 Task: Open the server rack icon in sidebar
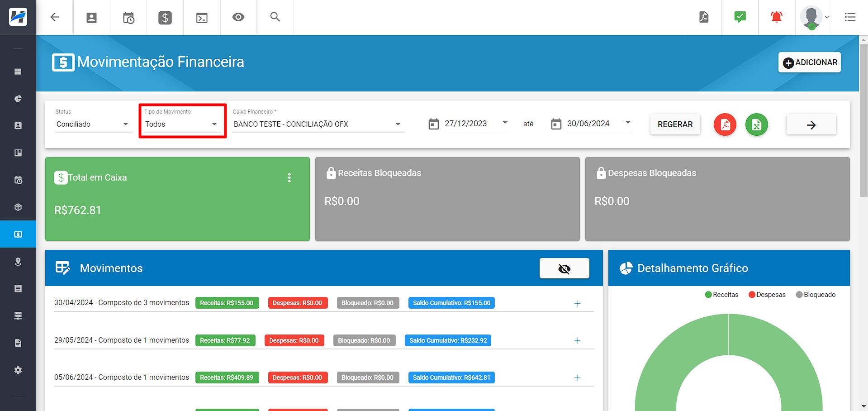click(18, 316)
